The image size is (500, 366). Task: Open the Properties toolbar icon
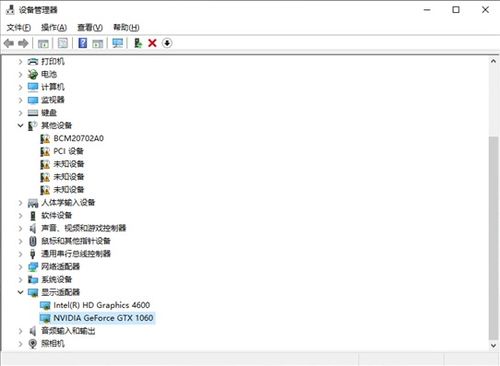click(x=63, y=43)
